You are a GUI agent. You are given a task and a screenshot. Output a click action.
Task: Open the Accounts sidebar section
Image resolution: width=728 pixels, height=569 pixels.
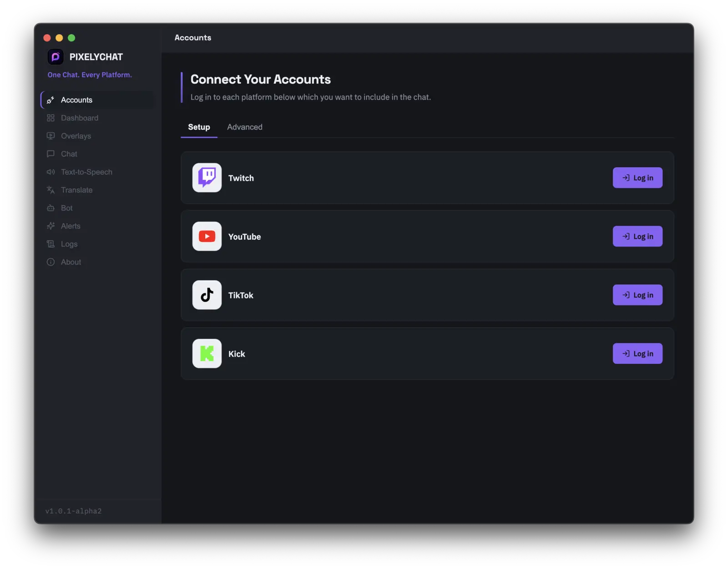click(x=97, y=100)
